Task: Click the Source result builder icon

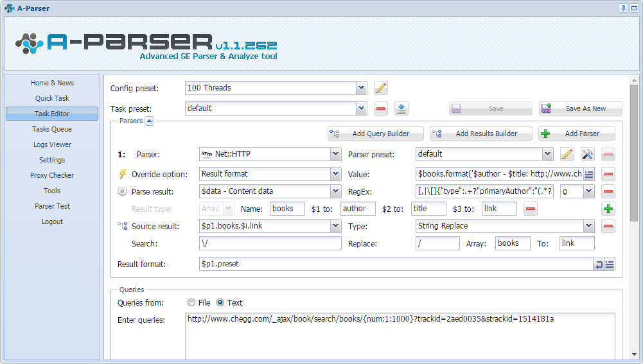Action: [122, 226]
